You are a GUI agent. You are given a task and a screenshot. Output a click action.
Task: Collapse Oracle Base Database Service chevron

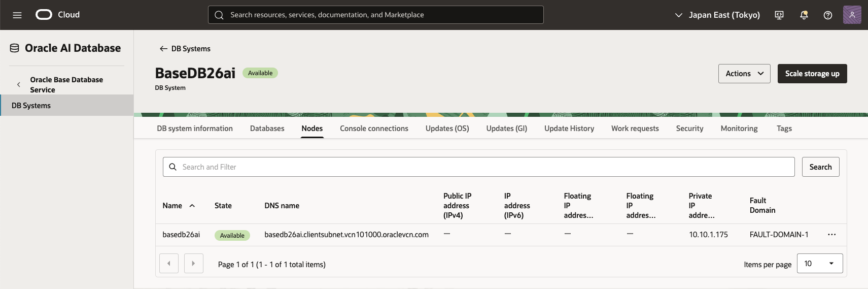pyautogui.click(x=19, y=85)
